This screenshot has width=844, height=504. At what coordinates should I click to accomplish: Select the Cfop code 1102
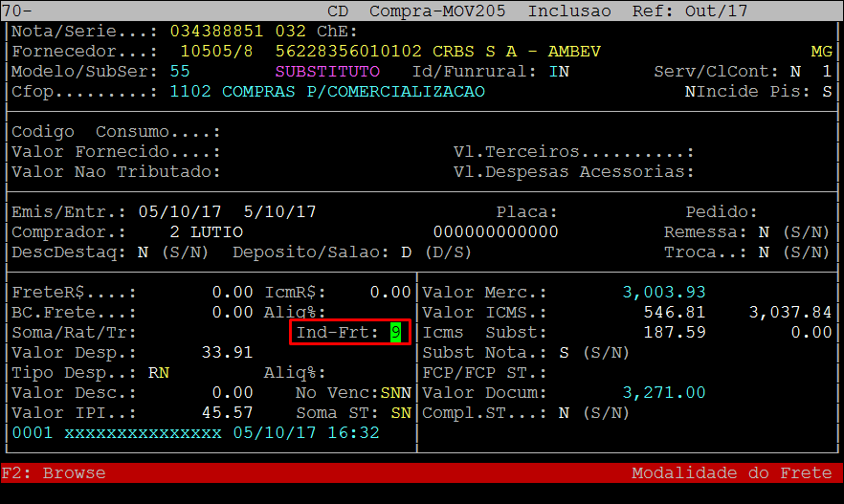[190, 92]
